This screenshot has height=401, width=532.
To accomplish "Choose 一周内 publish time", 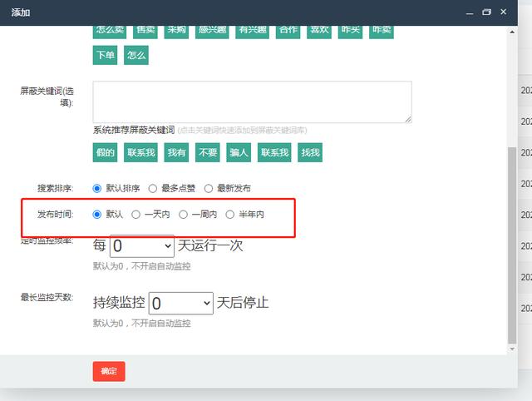I will coord(183,215).
